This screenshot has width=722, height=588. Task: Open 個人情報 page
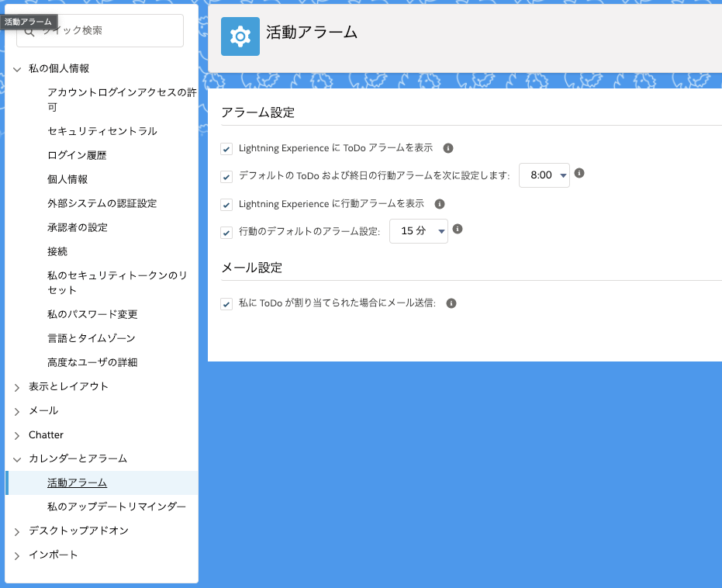tap(67, 179)
